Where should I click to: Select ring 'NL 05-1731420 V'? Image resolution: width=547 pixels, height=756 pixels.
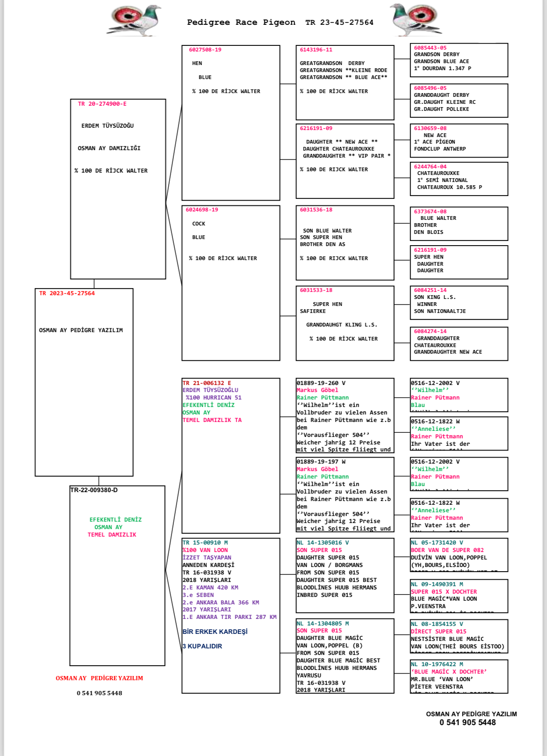coord(437,543)
